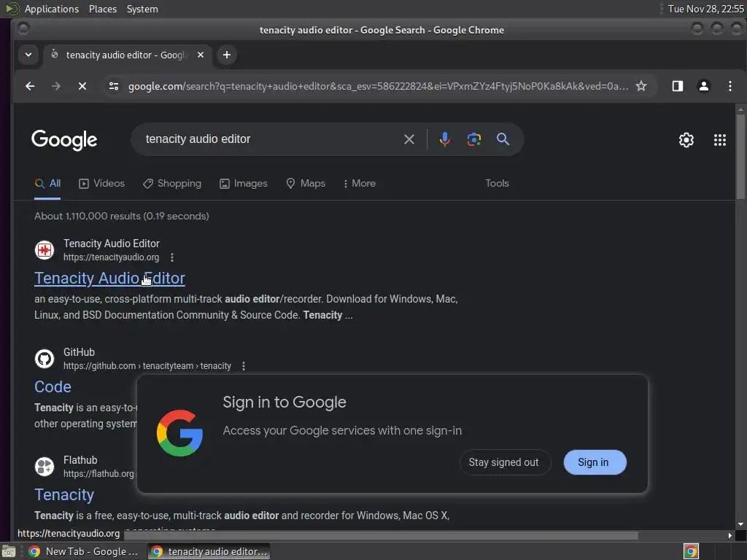Click the GitHub result favicon

point(44,359)
